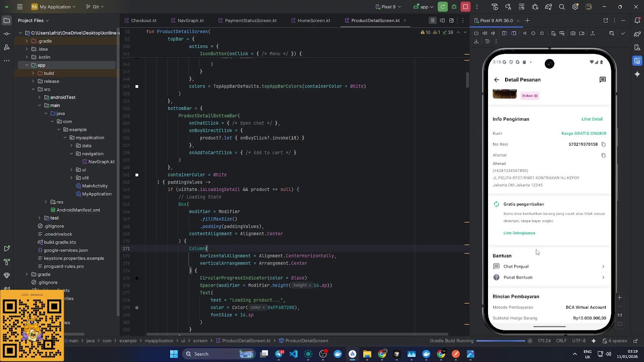Image resolution: width=644 pixels, height=362 pixels.
Task: Click the Debug app bug icon
Action: pos(454,7)
